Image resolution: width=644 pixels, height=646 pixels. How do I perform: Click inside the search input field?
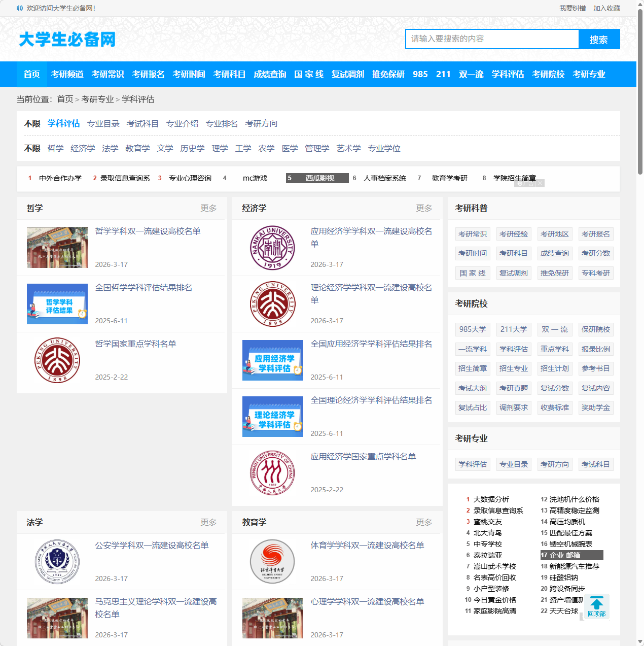coord(492,39)
